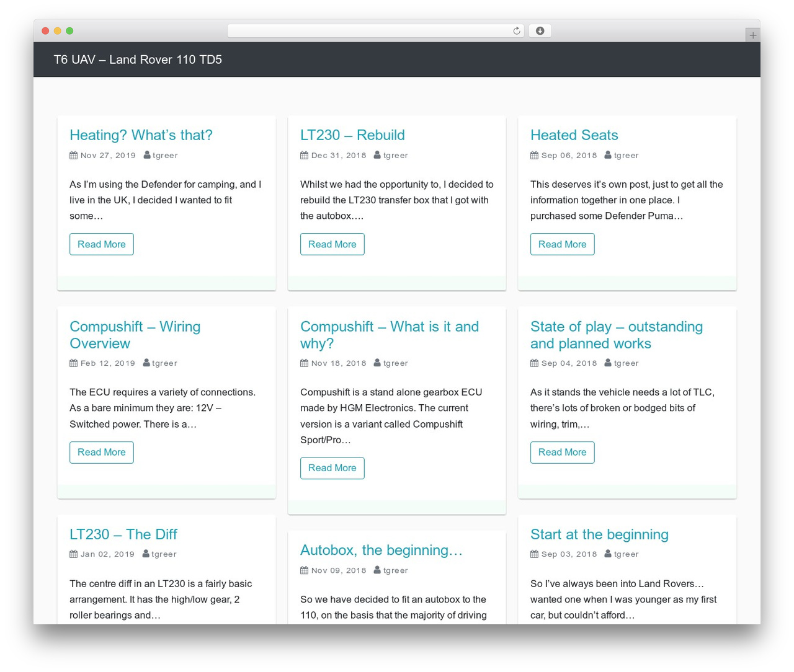Click Read More under Heated Seats

(x=563, y=244)
